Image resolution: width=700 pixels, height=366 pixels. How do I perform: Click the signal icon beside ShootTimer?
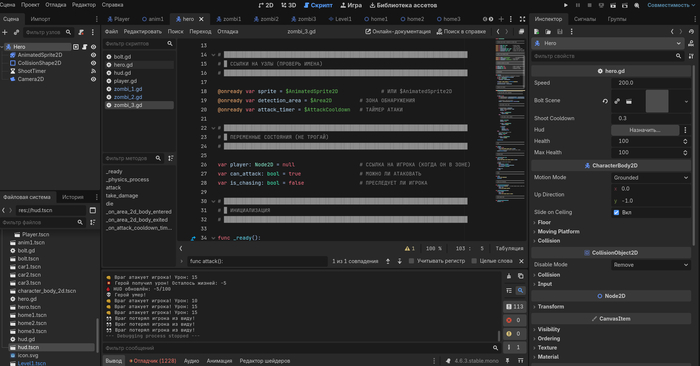coord(93,71)
